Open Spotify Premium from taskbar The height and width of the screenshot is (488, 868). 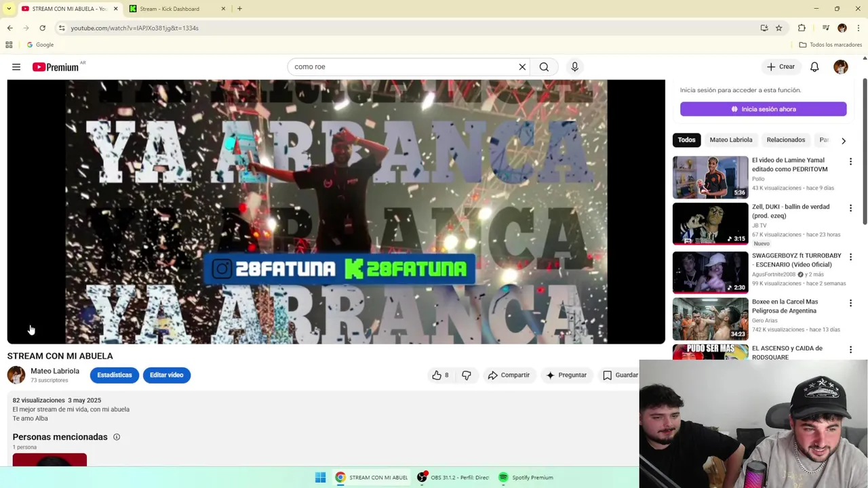527,477
